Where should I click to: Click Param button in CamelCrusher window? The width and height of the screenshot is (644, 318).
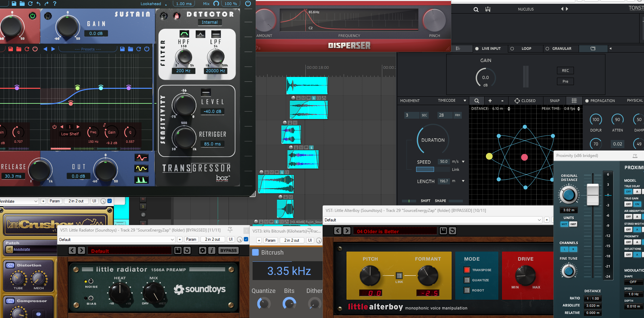55,201
